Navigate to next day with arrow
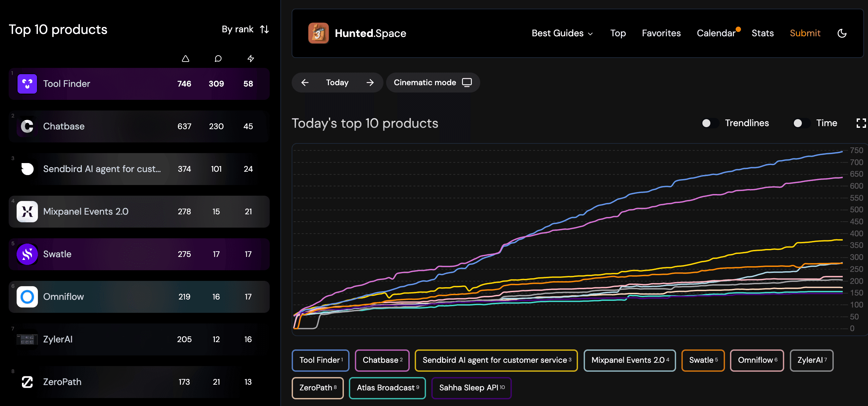Viewport: 868px width, 406px height. [x=370, y=83]
